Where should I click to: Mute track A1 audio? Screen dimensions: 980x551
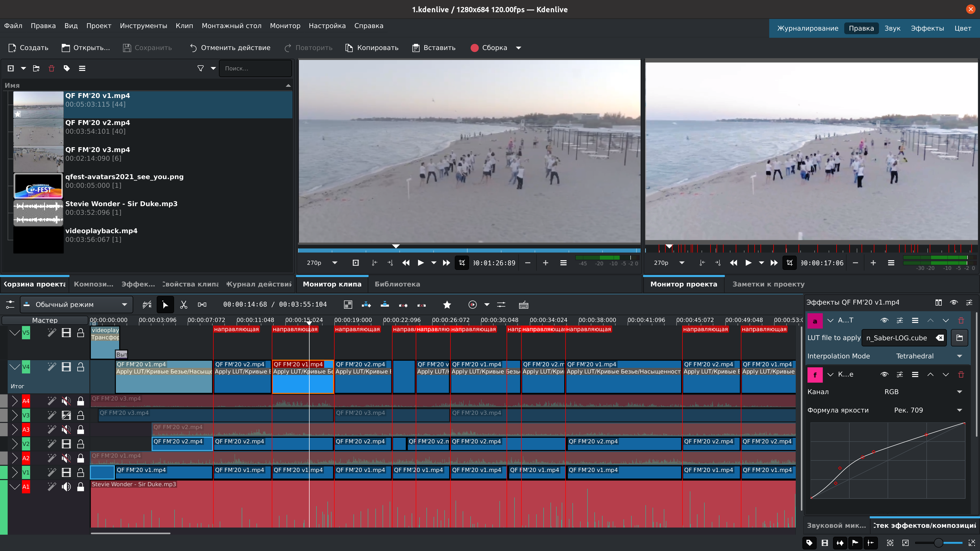point(66,487)
